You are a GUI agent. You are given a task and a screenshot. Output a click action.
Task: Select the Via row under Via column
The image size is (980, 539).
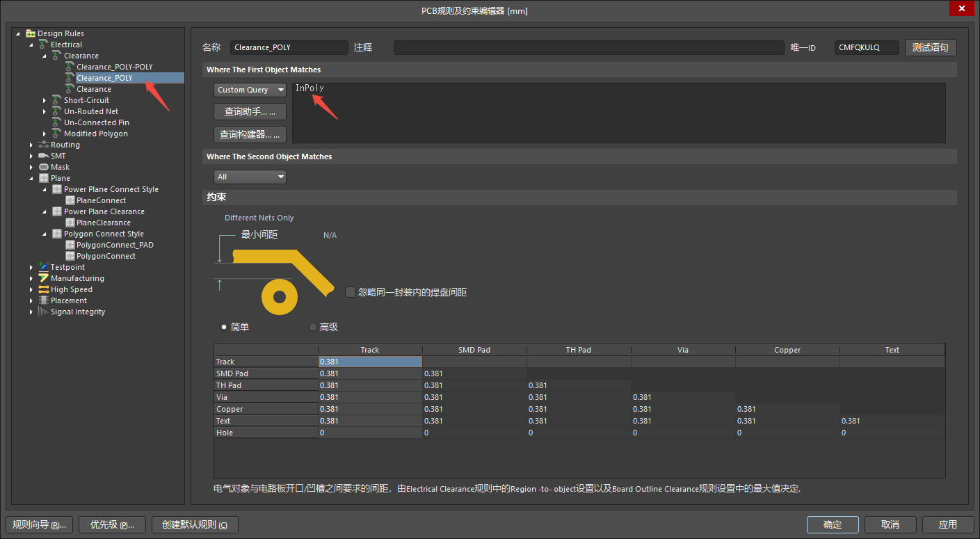coord(683,397)
